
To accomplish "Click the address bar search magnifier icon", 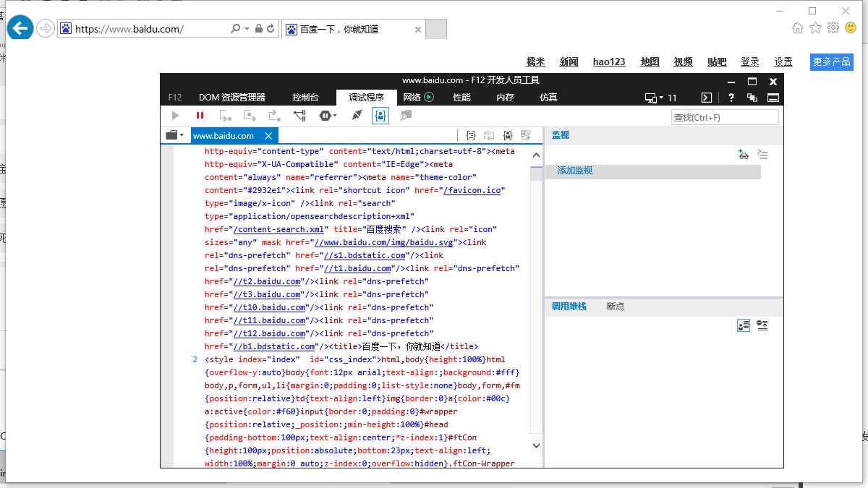I will tap(235, 29).
